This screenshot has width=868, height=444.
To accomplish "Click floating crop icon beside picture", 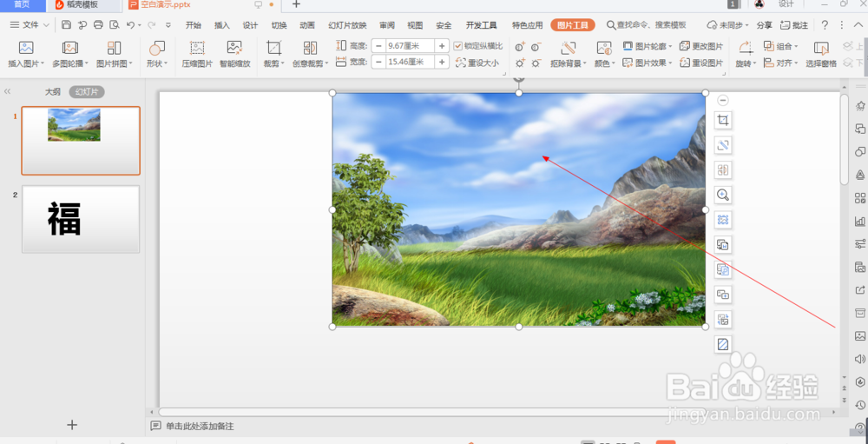I will click(723, 120).
